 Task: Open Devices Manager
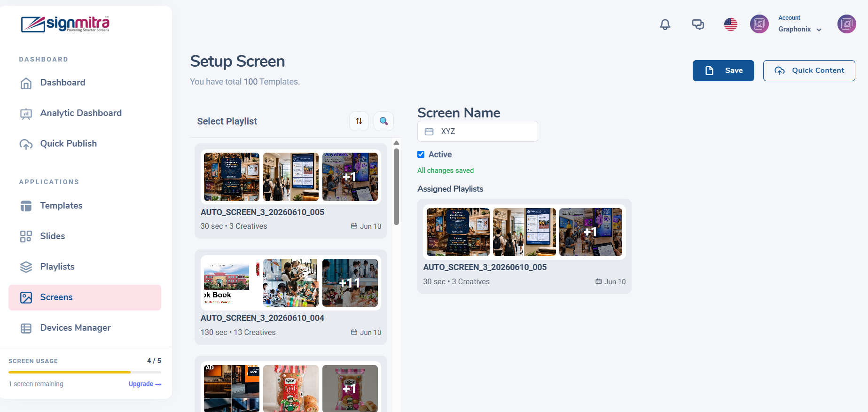(85, 328)
